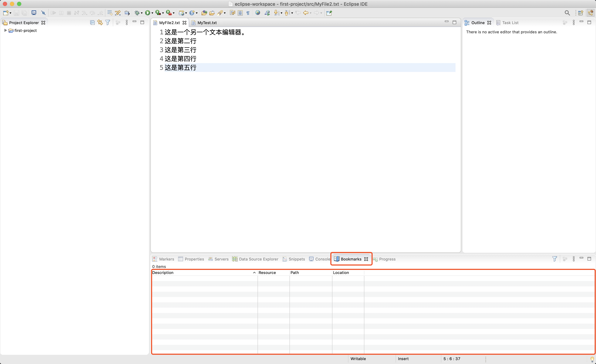Screen dimensions: 596x364
Task: Click the yellow Back navigation arrow
Action: pos(305,13)
